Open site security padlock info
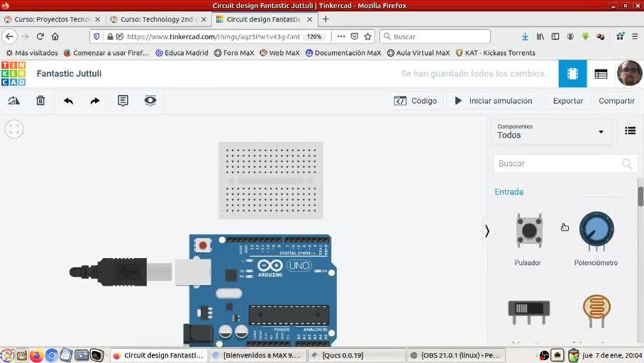This screenshot has height=363, width=644. click(x=110, y=37)
